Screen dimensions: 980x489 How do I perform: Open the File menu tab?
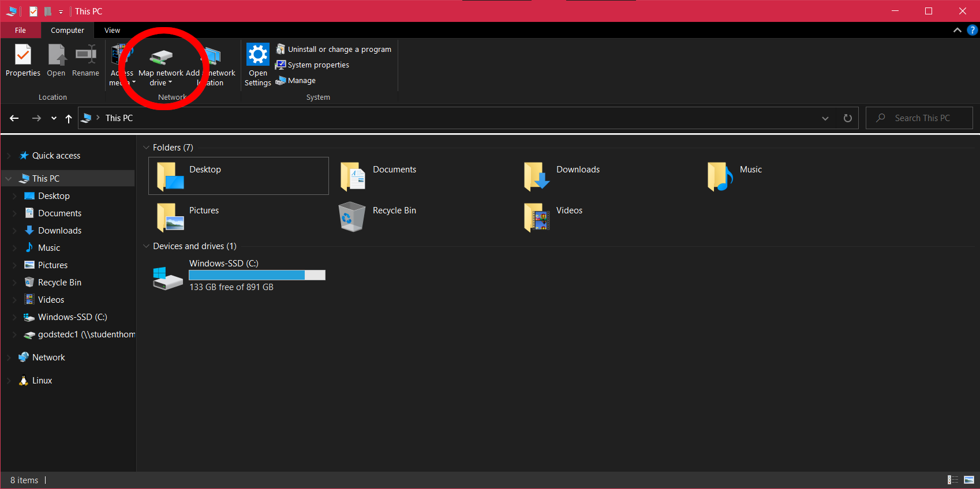[20, 31]
